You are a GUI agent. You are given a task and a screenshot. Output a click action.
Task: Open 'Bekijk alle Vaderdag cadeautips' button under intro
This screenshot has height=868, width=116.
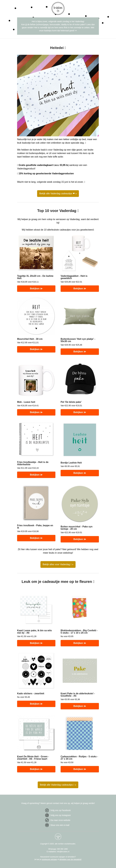pos(58,193)
